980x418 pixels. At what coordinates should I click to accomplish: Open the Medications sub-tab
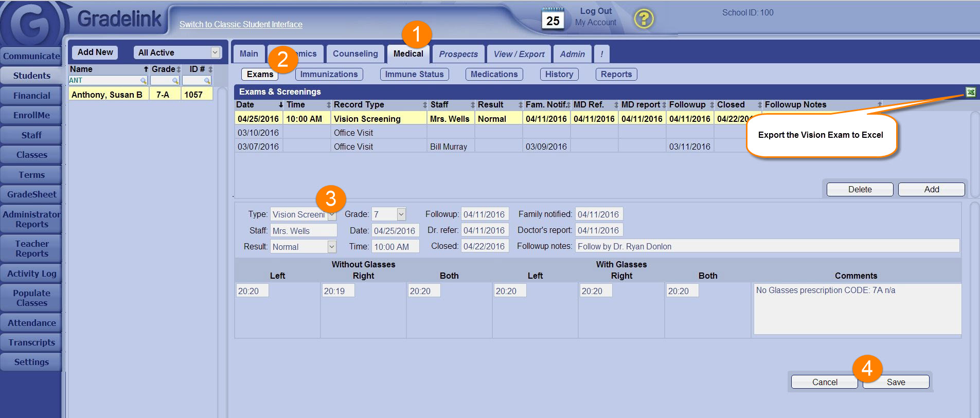[494, 74]
